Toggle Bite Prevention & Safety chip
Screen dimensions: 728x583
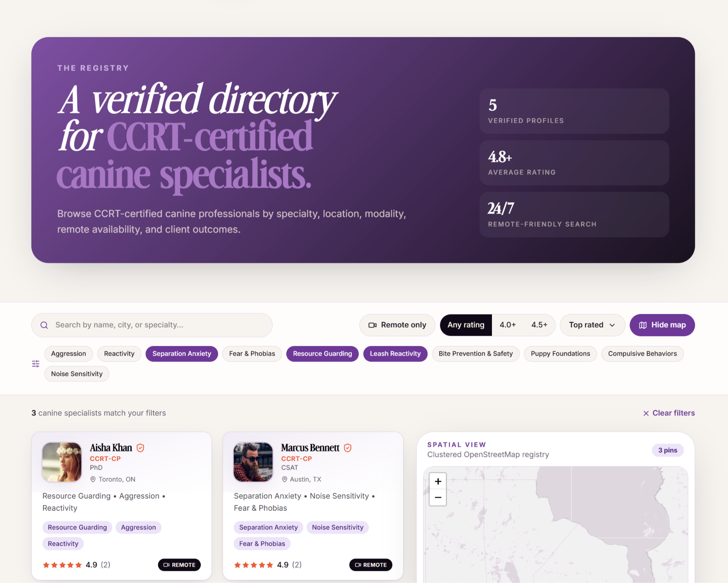click(x=476, y=354)
